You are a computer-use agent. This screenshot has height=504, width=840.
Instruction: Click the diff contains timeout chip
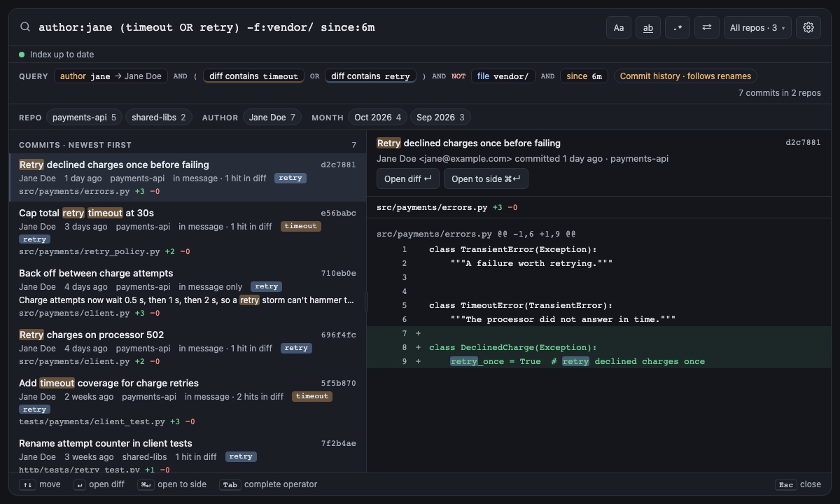[253, 76]
